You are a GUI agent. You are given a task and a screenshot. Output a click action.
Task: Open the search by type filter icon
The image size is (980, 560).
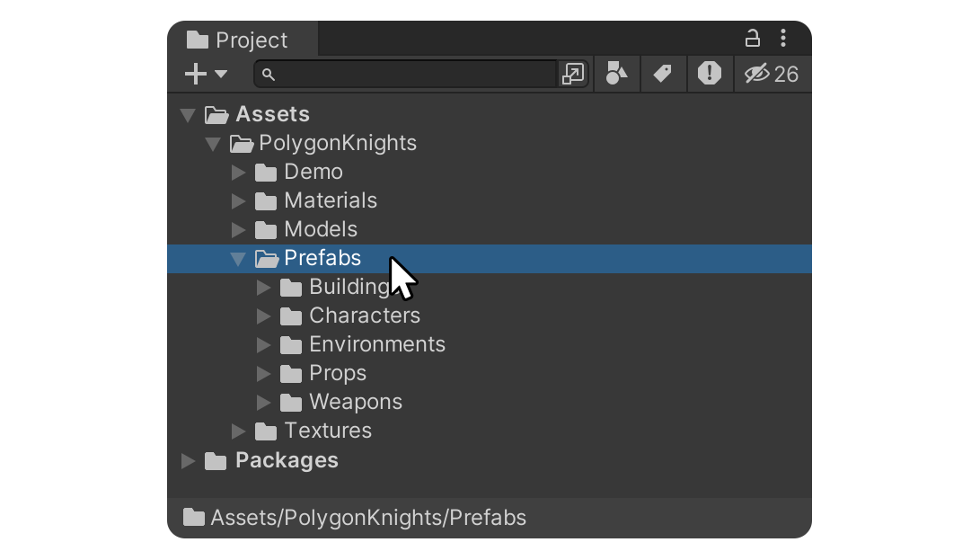click(617, 74)
